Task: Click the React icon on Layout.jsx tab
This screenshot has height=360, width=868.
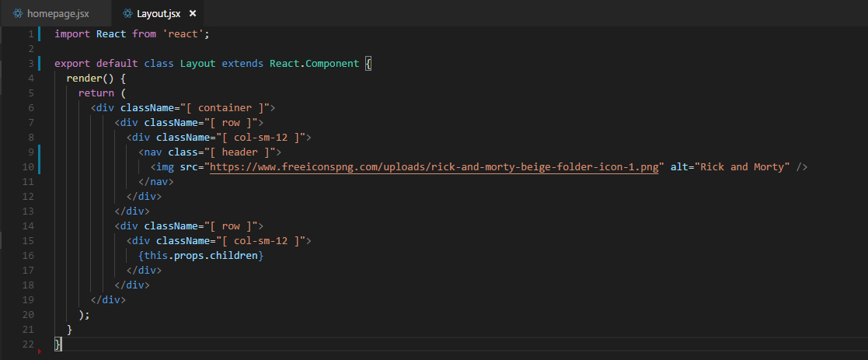Action: [x=127, y=13]
